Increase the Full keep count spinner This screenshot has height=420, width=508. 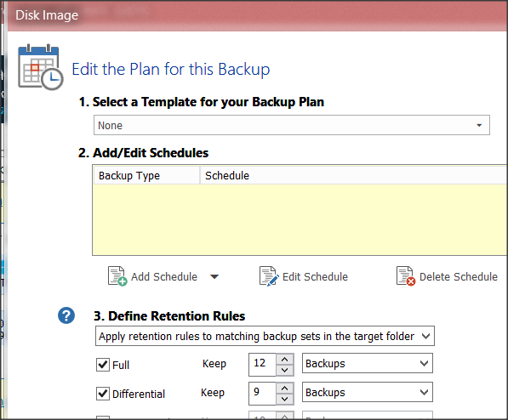click(285, 359)
